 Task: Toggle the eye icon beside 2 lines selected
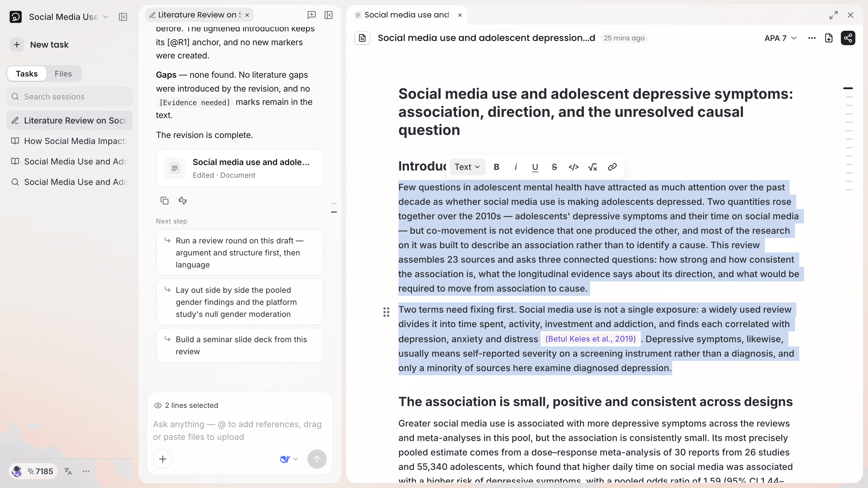pyautogui.click(x=158, y=405)
